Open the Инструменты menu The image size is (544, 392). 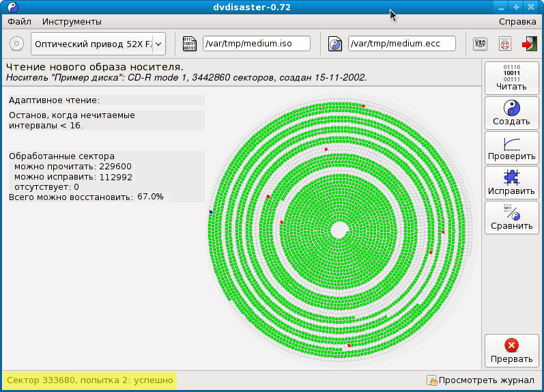click(x=72, y=22)
